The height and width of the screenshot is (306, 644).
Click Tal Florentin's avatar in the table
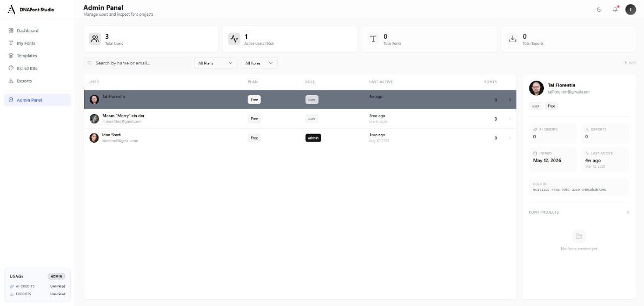pos(94,99)
